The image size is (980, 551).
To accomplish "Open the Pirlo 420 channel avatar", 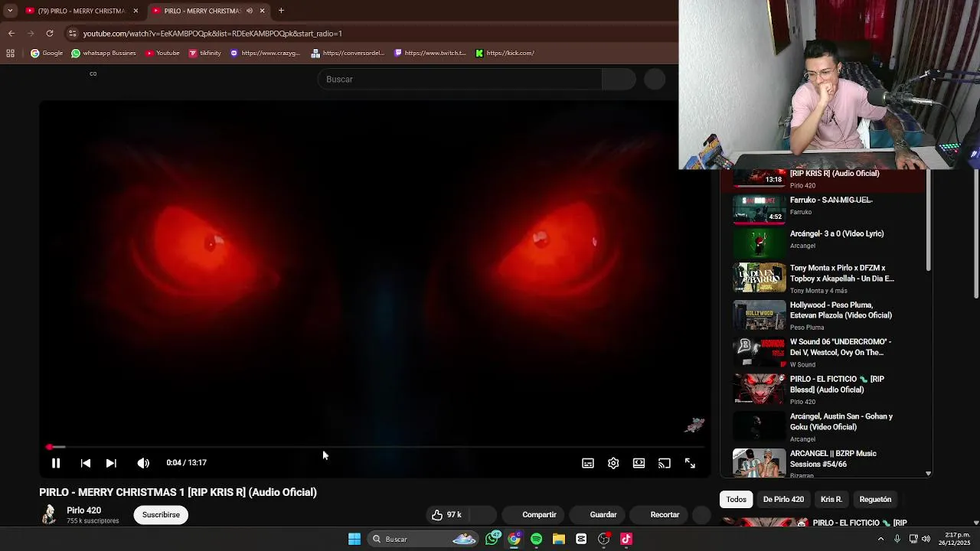I will point(49,514).
